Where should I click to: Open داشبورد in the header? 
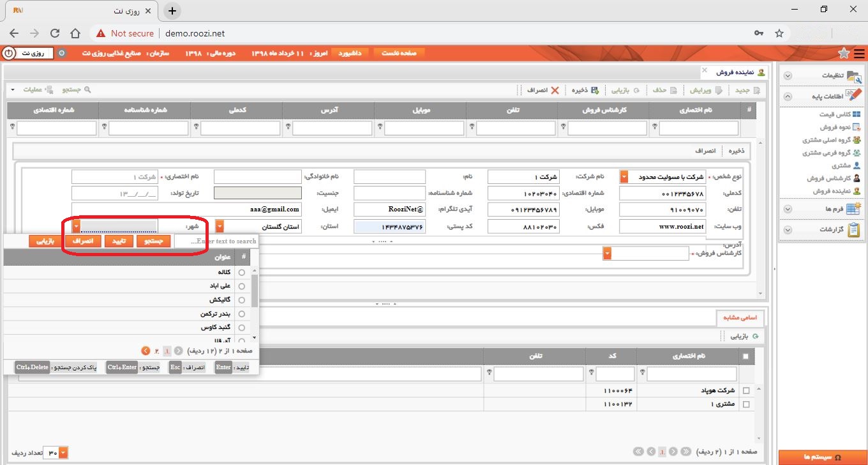pyautogui.click(x=349, y=53)
